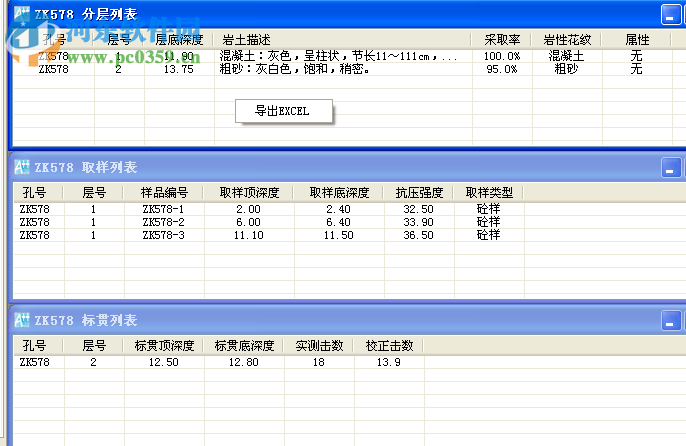The image size is (686, 446).
Task: Click the 6.40 sample bottom depth cell
Action: (339, 222)
